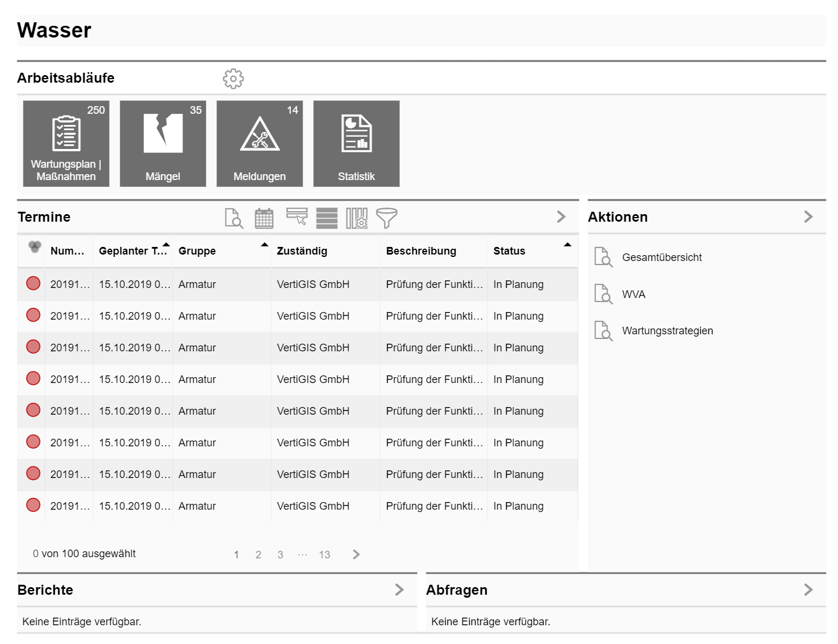Click the 250 badge on Wartungsplan tile
The width and height of the screenshot is (838, 644).
point(96,110)
